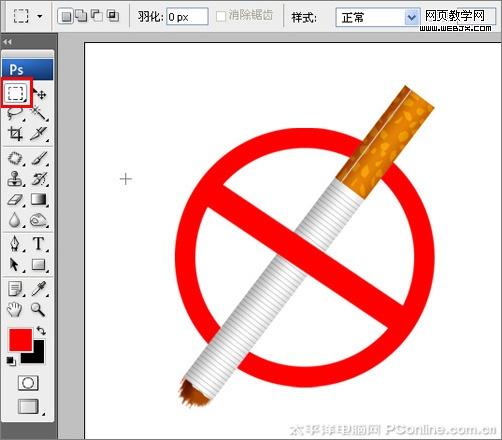Select the Zoom tool
Image resolution: width=502 pixels, height=440 pixels.
[38, 309]
